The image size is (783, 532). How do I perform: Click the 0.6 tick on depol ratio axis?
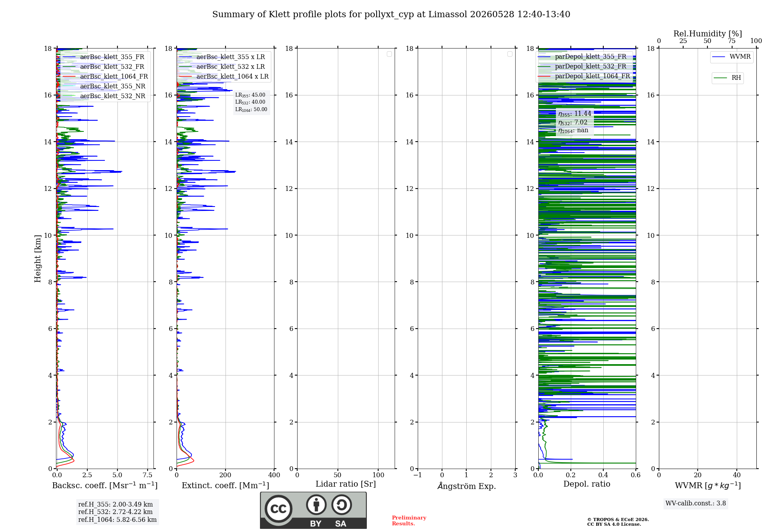click(636, 475)
